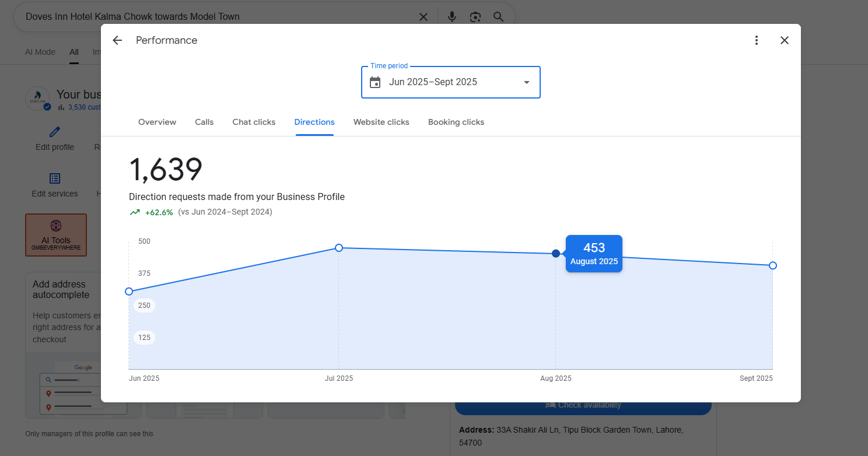
Task: Open Google Lens image search icon
Action: pyautogui.click(x=475, y=17)
